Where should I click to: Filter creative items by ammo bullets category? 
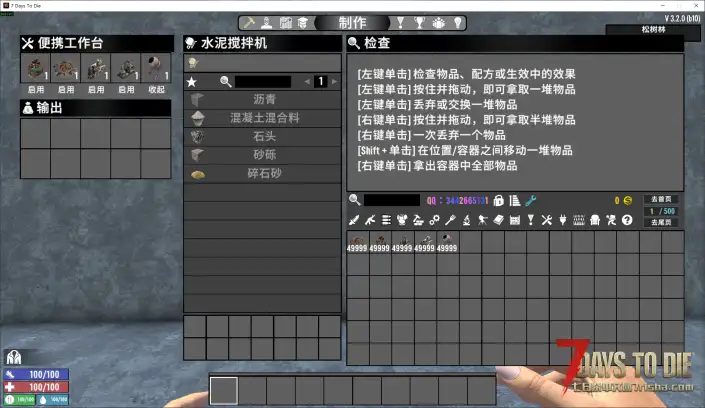(x=386, y=220)
